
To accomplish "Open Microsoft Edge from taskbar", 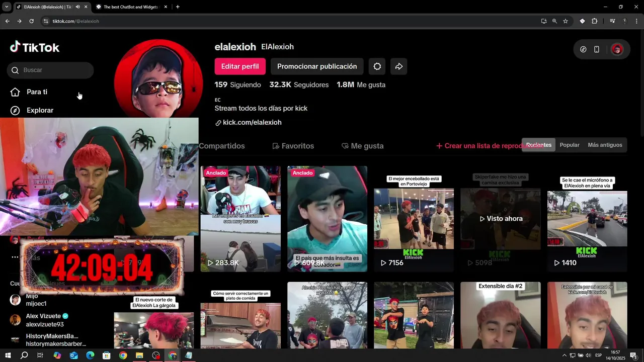I will coord(90,355).
